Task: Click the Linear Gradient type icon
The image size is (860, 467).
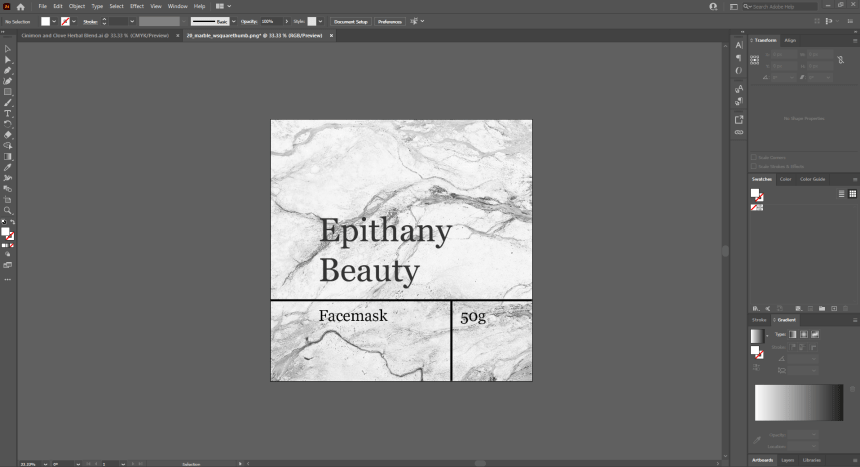Action: pyautogui.click(x=792, y=334)
